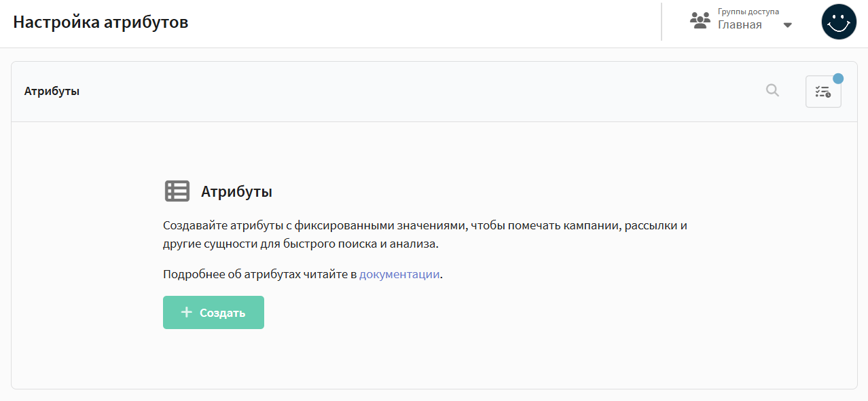The height and width of the screenshot is (401, 868).
Task: Click the vertical divider left of Группы доступа
Action: point(662,22)
